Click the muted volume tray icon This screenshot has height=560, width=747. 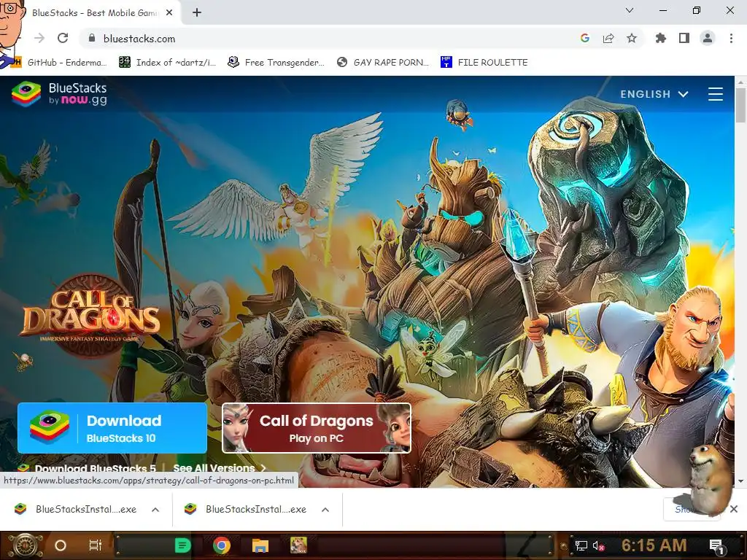pyautogui.click(x=598, y=545)
